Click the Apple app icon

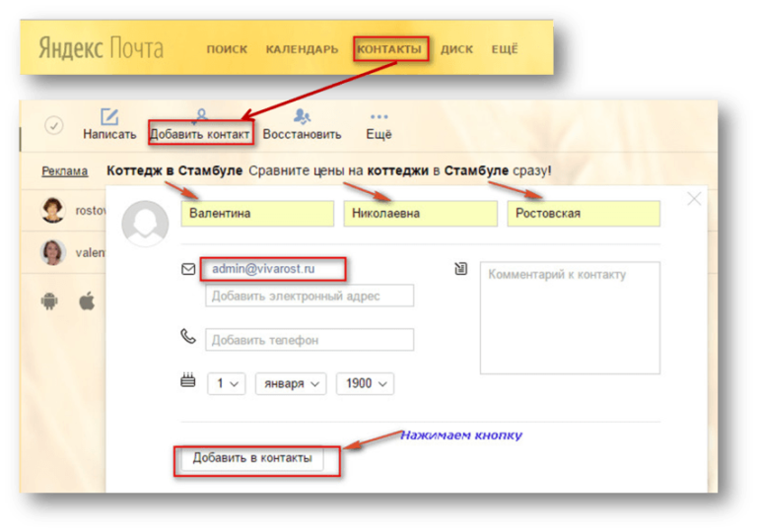pyautogui.click(x=87, y=301)
